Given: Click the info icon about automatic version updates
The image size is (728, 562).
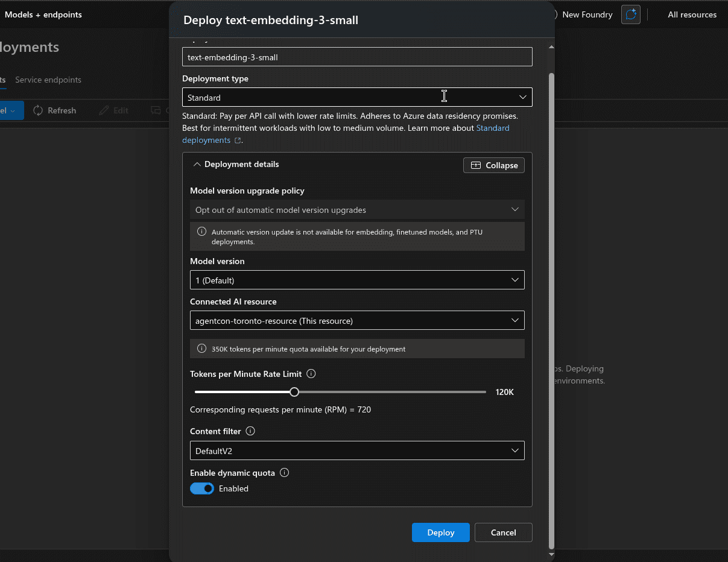Looking at the screenshot, I should (201, 232).
